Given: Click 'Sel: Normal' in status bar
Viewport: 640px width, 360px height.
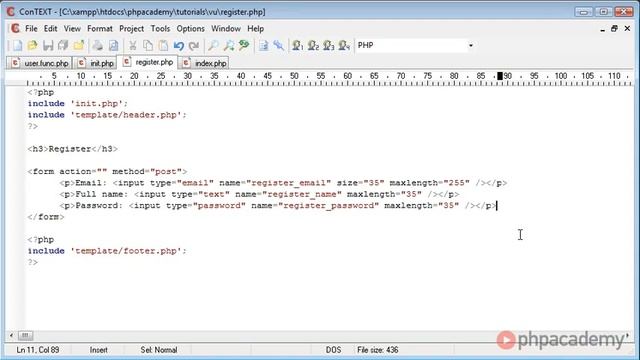Looking at the screenshot, I should (159, 350).
